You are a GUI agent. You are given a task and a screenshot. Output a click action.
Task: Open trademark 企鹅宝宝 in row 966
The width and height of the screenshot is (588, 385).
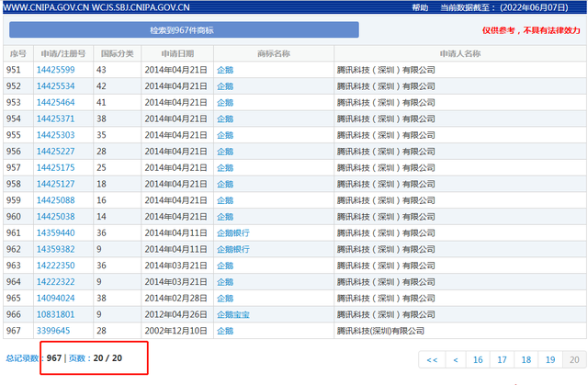coord(233,314)
